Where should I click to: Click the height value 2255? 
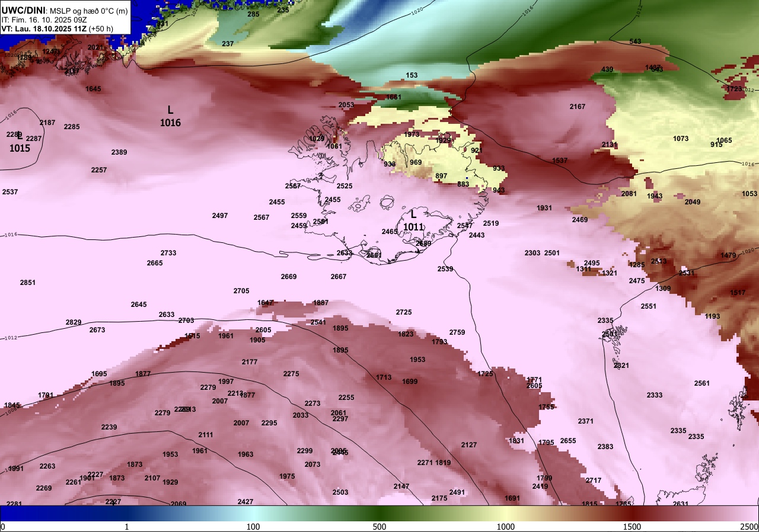pos(346,398)
